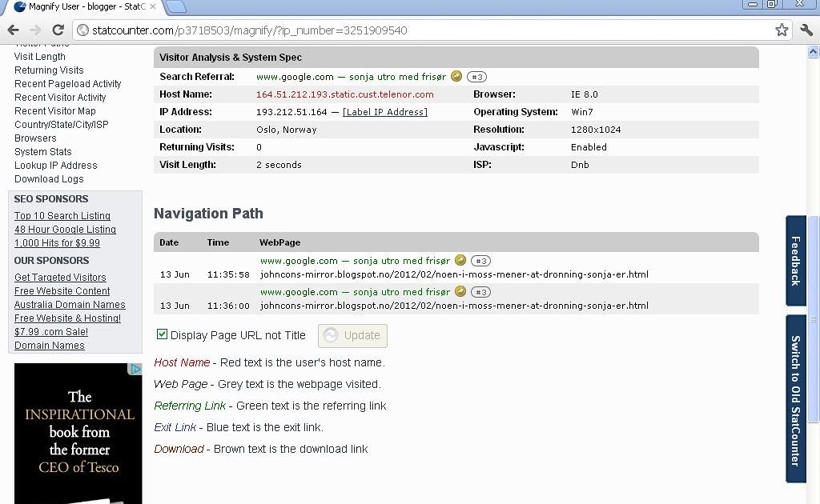Click Free Website Content link
The image size is (820, 504).
pyautogui.click(x=62, y=291)
